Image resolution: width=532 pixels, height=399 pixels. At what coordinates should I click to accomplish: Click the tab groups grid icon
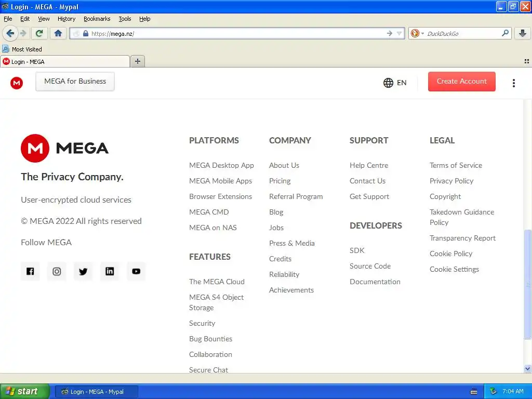(527, 61)
